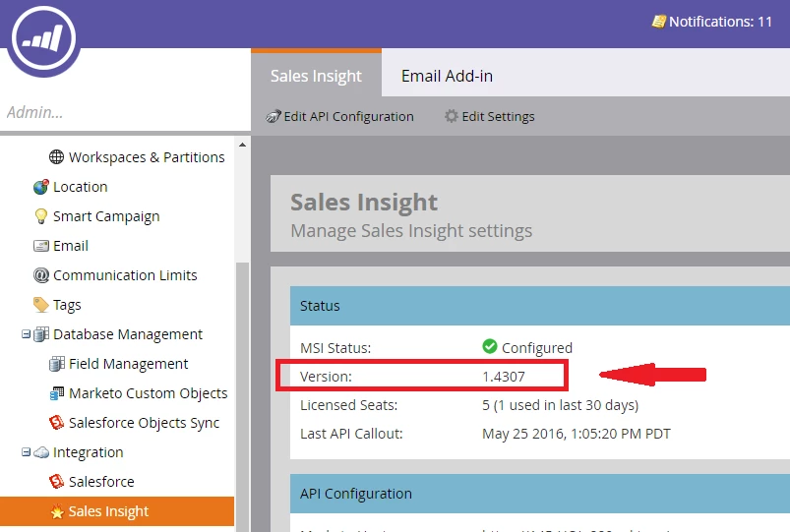Click the Smart Campaign lightbulb icon
The image size is (790, 532).
[40, 216]
